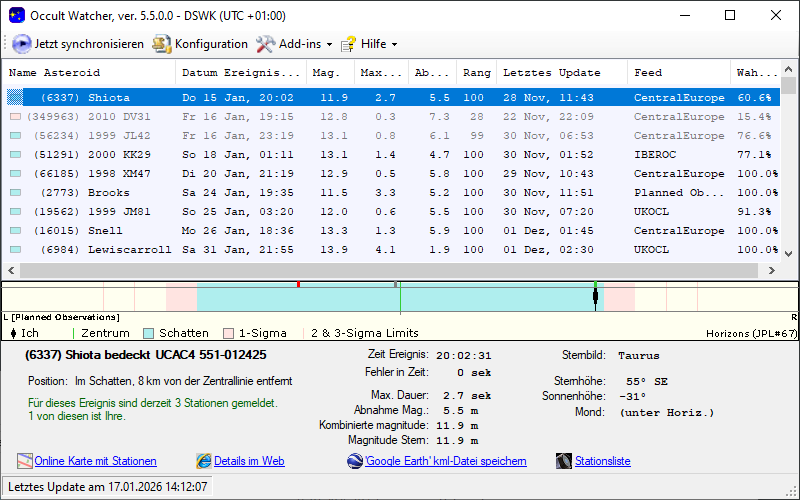Image resolution: width=800 pixels, height=500 pixels.
Task: Click the status color box for (349963) 2010 DV31
Action: pos(15,117)
